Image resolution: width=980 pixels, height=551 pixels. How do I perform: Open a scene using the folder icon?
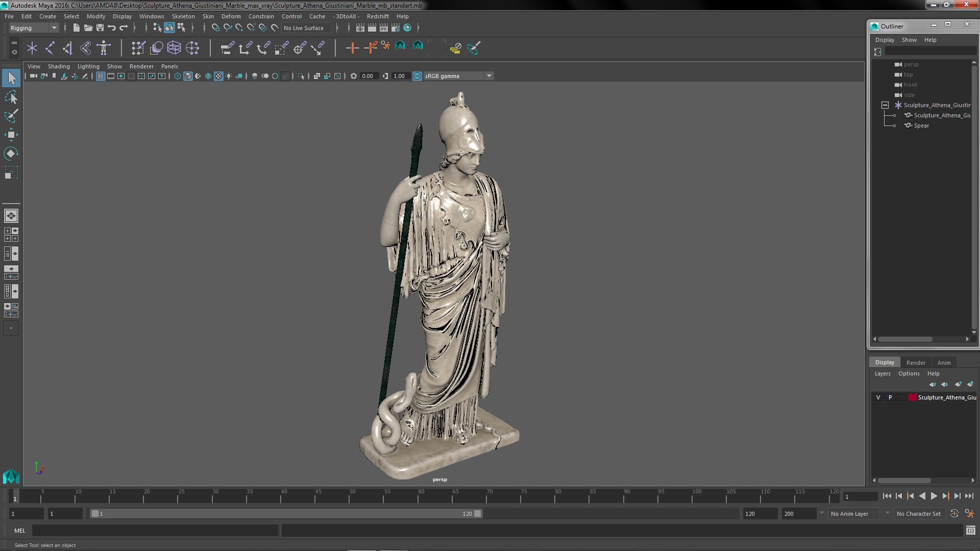pyautogui.click(x=88, y=28)
